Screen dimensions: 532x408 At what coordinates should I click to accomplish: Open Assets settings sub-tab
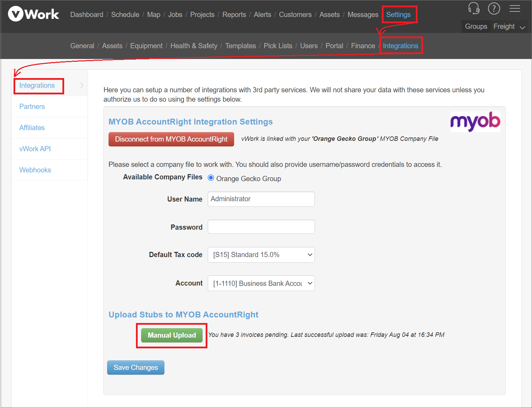[112, 46]
